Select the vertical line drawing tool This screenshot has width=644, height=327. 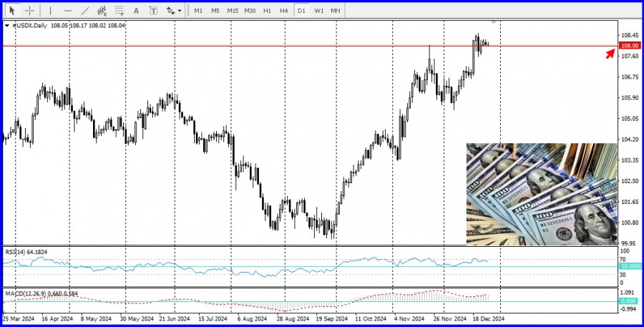click(x=50, y=11)
